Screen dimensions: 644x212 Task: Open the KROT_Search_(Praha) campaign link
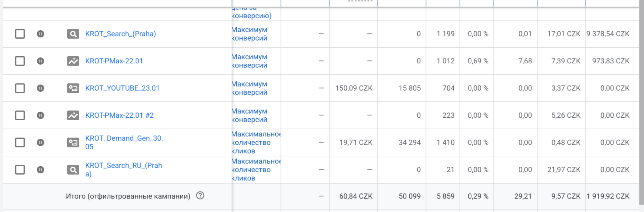coord(120,34)
